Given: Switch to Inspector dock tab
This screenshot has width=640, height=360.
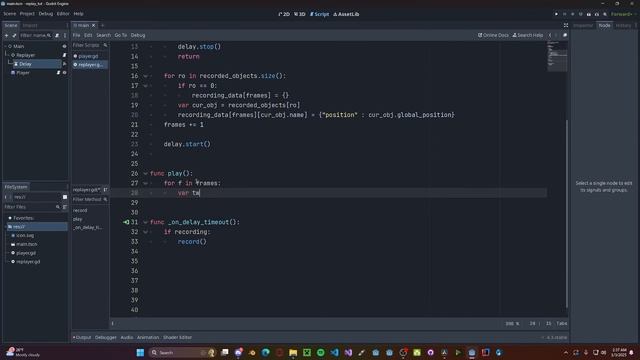Looking at the screenshot, I should click(583, 25).
